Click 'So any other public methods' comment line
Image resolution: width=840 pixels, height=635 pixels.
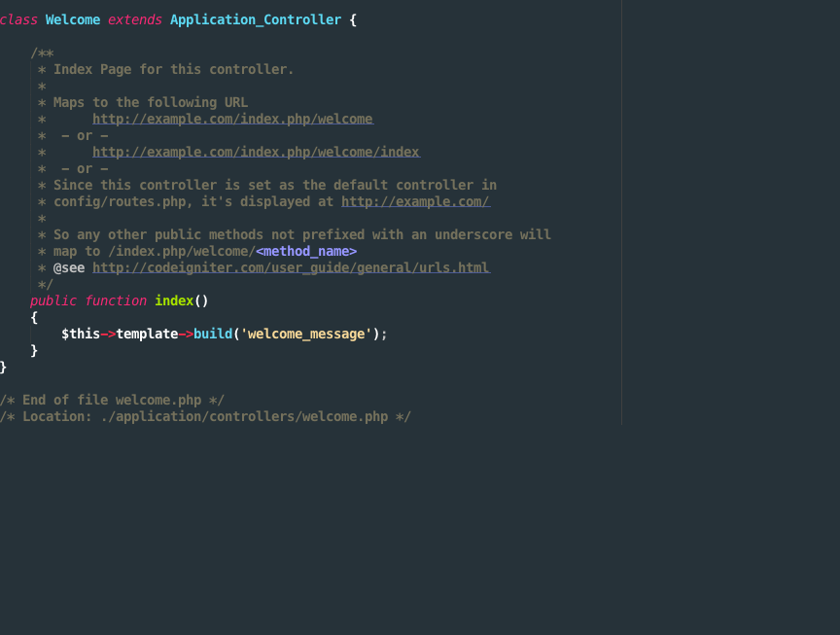302,234
